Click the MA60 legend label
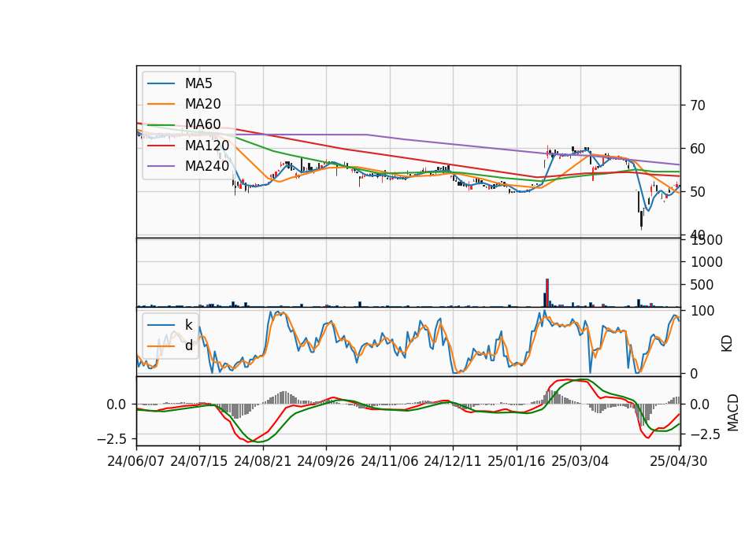 202,124
